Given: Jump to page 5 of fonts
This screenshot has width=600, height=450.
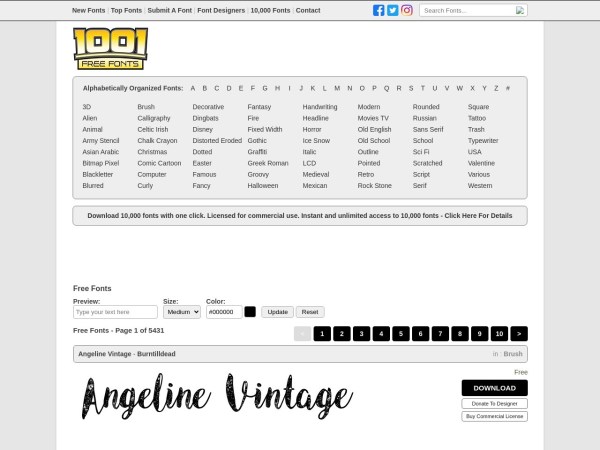Looking at the screenshot, I should pos(401,334).
